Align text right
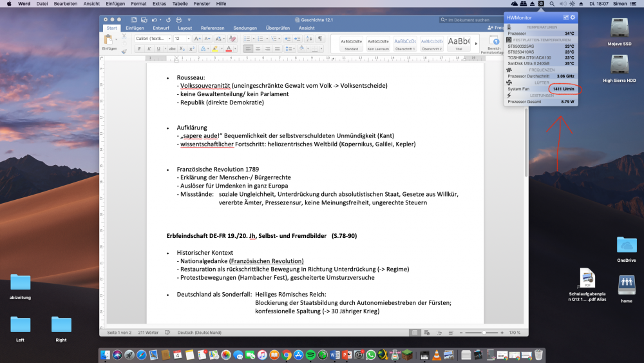Image resolution: width=644 pixels, height=363 pixels. [267, 49]
